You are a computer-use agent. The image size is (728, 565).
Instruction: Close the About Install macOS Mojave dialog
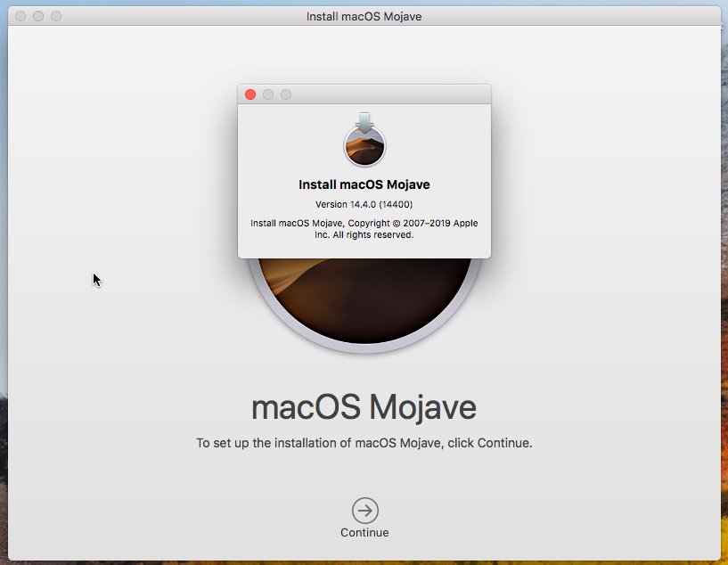(250, 94)
